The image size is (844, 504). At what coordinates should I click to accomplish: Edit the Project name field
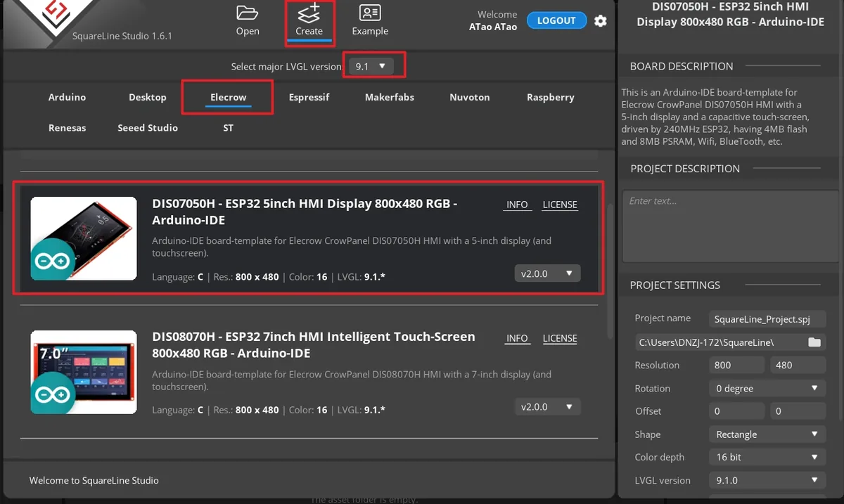[x=767, y=319]
